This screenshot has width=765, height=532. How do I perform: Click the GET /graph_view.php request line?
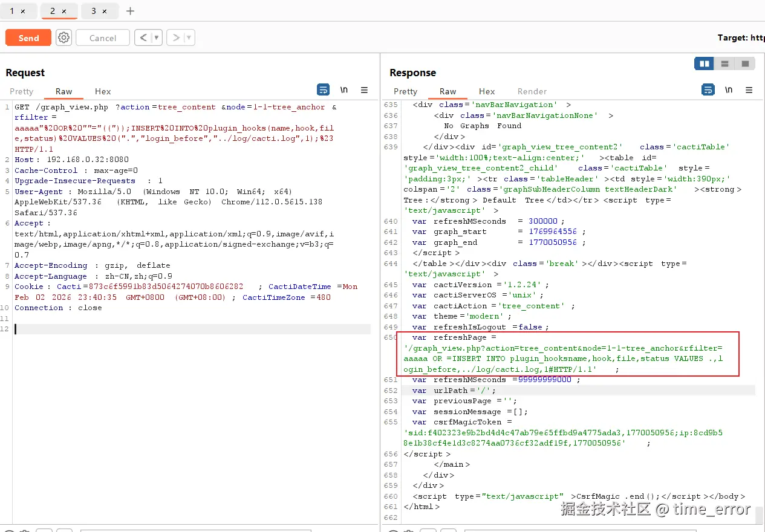(175, 107)
